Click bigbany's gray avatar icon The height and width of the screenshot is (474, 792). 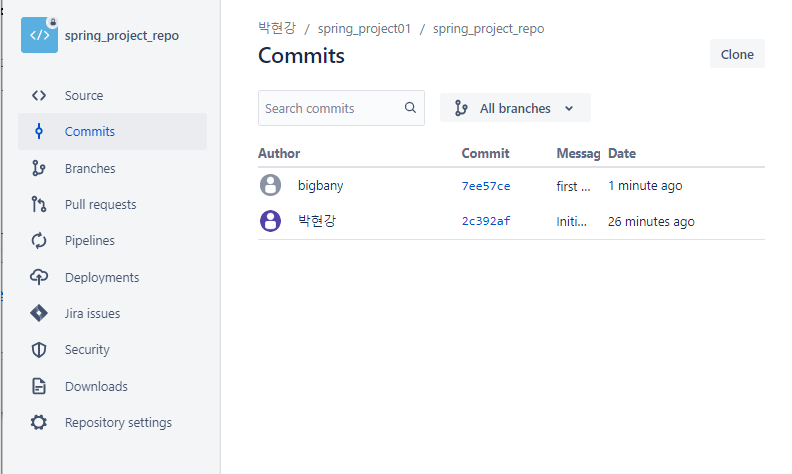pyautogui.click(x=270, y=185)
